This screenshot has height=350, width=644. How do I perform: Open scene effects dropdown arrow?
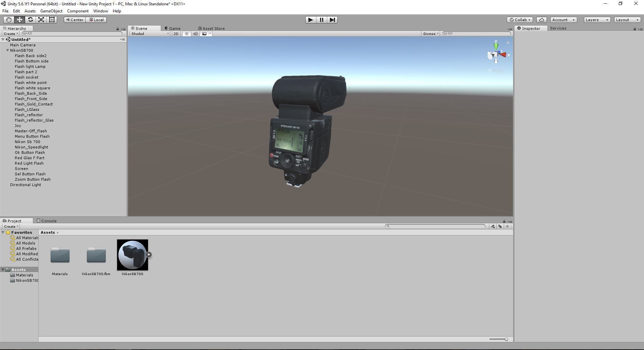tap(210, 34)
